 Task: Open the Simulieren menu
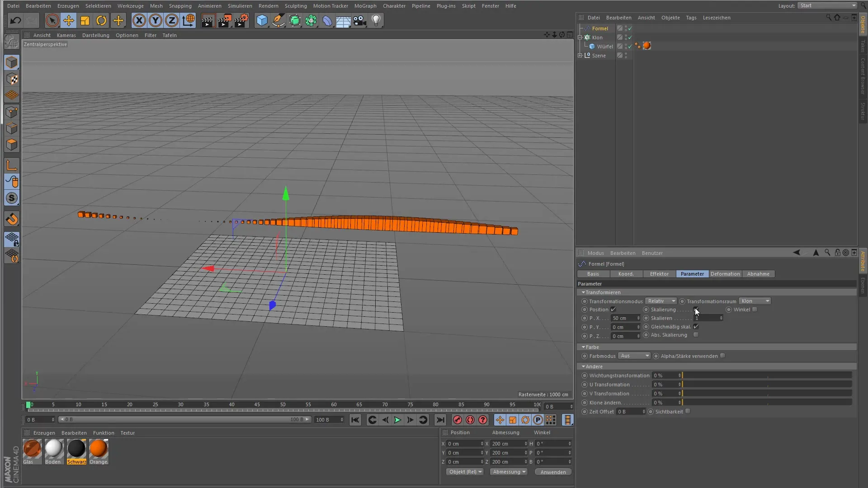pyautogui.click(x=240, y=6)
